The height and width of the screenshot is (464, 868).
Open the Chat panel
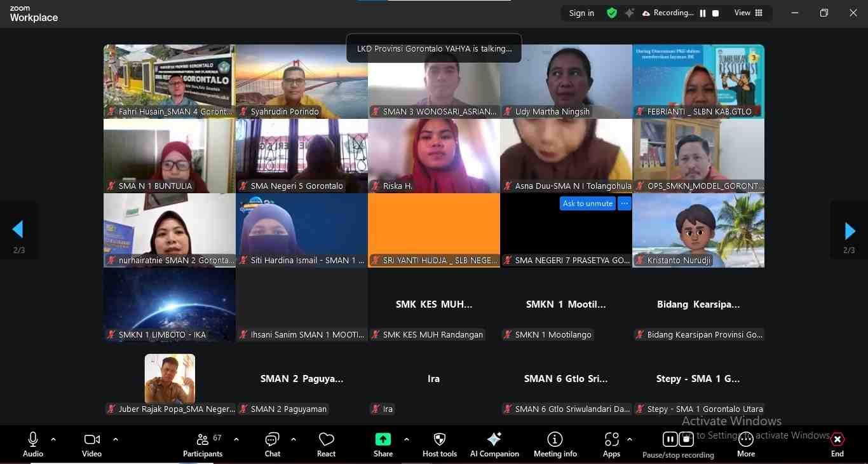pyautogui.click(x=273, y=444)
